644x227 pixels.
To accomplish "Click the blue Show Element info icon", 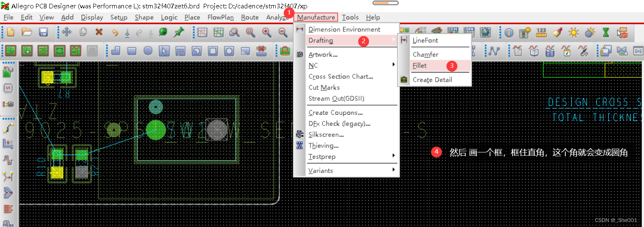I will coord(509,32).
